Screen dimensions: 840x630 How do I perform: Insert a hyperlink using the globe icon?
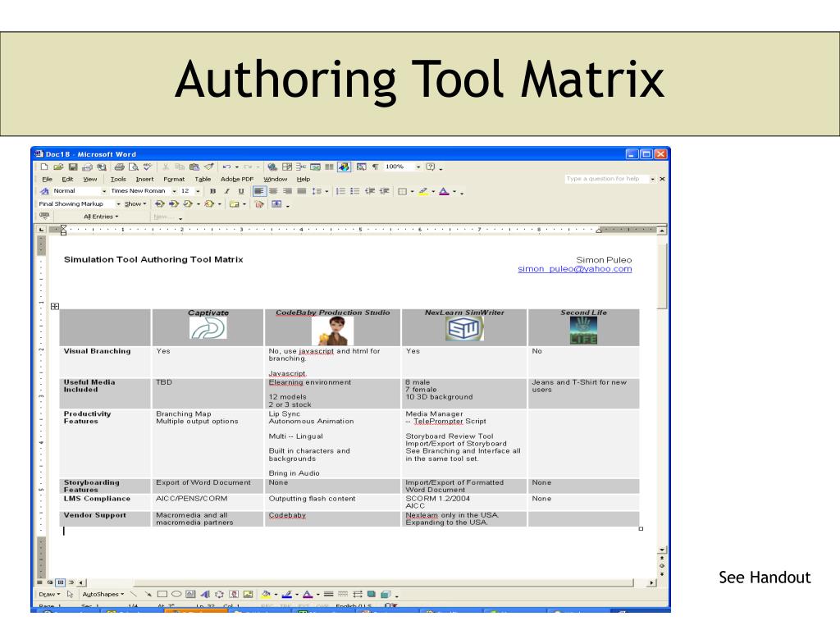[272, 167]
